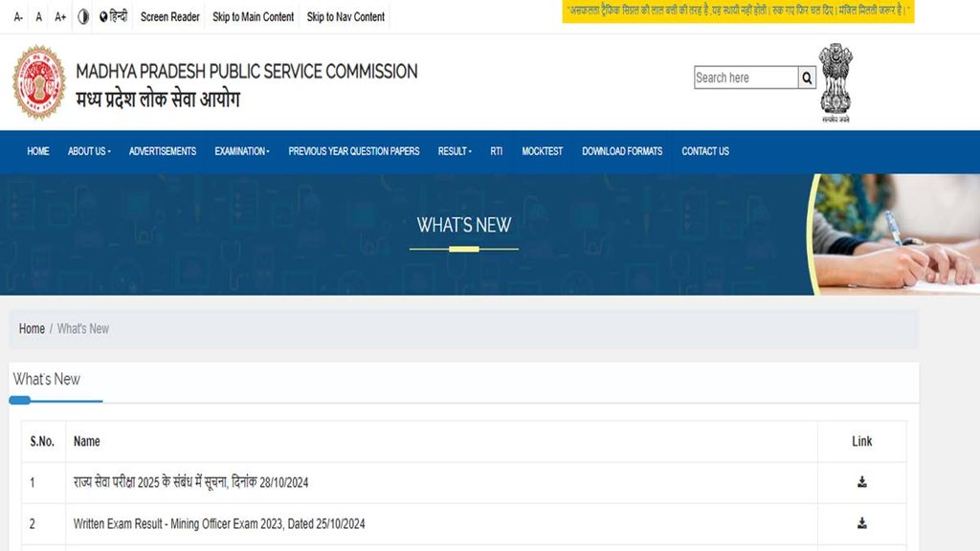Screen dimensions: 980x551
Task: Click the Link column header
Action: tap(862, 441)
